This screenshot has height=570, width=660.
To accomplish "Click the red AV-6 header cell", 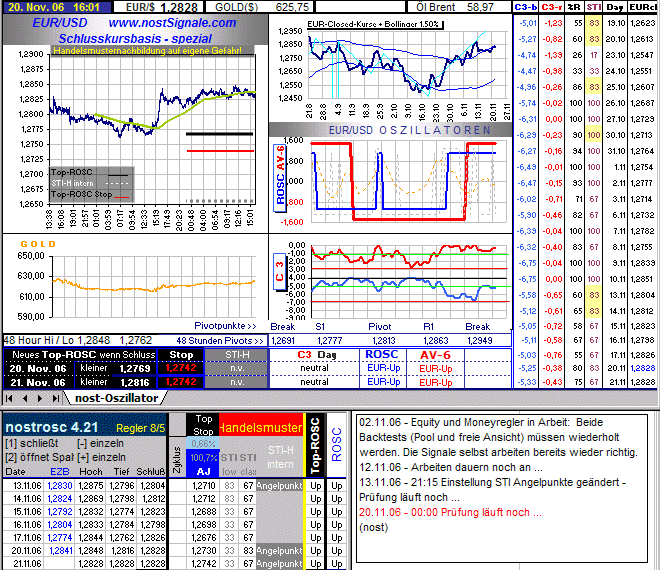I will 435,355.
